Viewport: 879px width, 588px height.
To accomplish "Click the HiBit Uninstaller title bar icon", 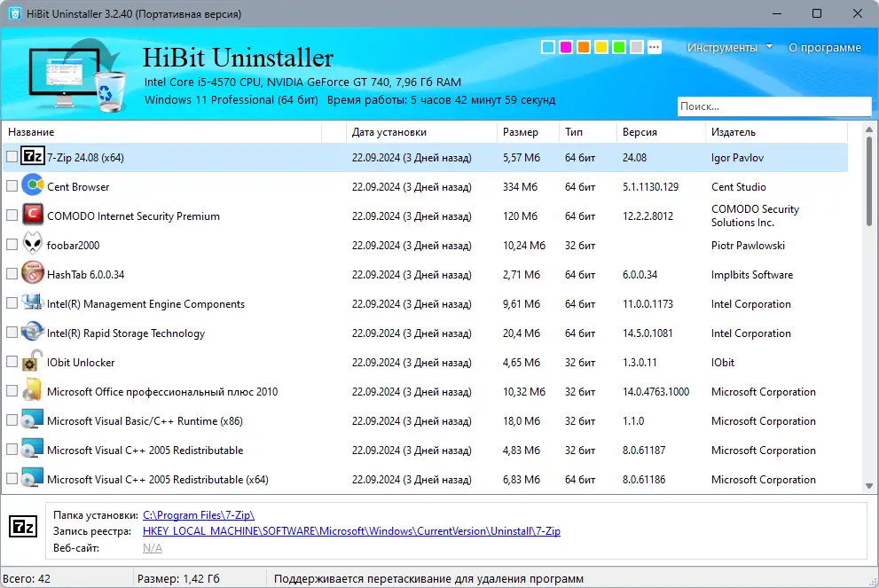I will pyautogui.click(x=14, y=13).
